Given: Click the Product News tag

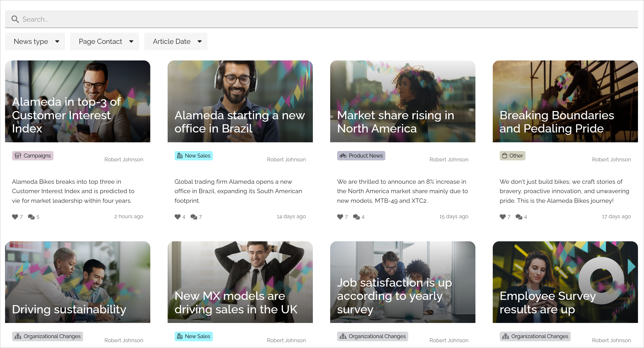Looking at the screenshot, I should [361, 156].
